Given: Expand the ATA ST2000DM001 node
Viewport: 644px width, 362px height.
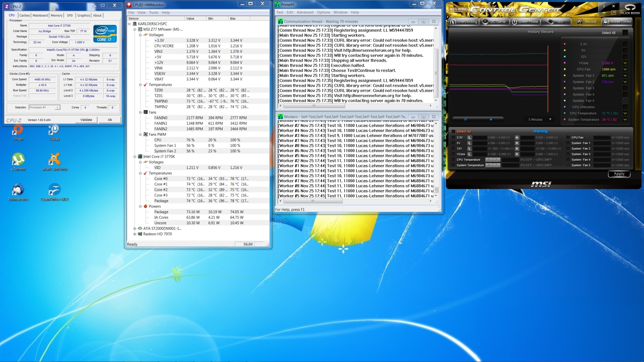Looking at the screenshot, I should point(135,228).
